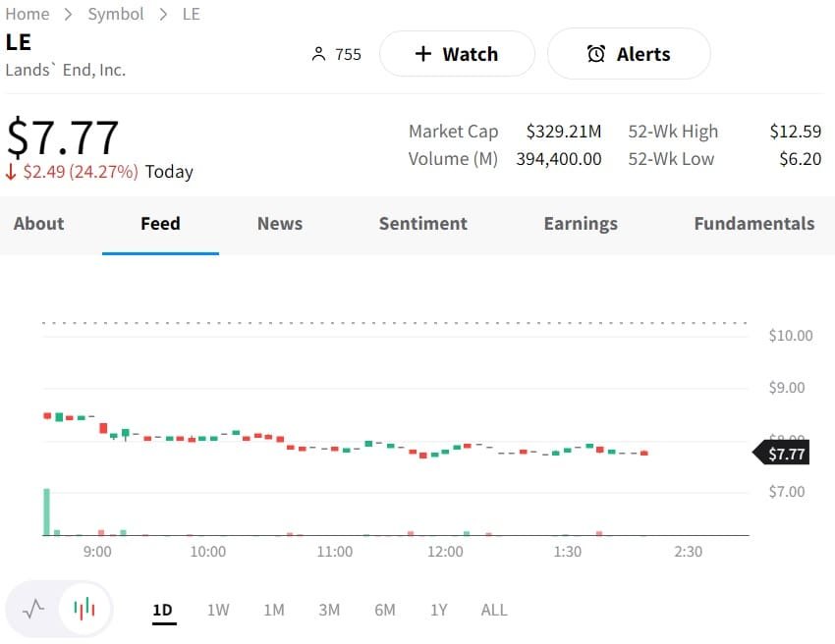The height and width of the screenshot is (644, 835).
Task: Click the $7.77 current price chart label
Action: 785,454
